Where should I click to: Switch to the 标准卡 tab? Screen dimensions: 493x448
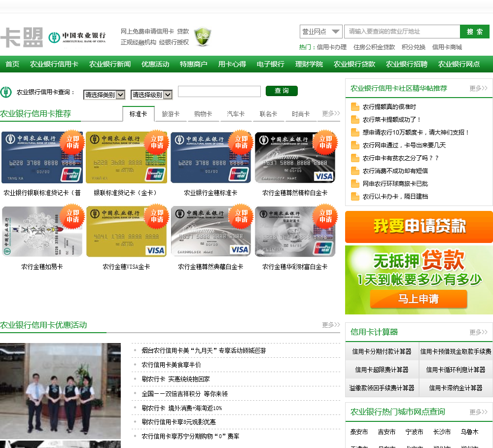click(x=139, y=114)
